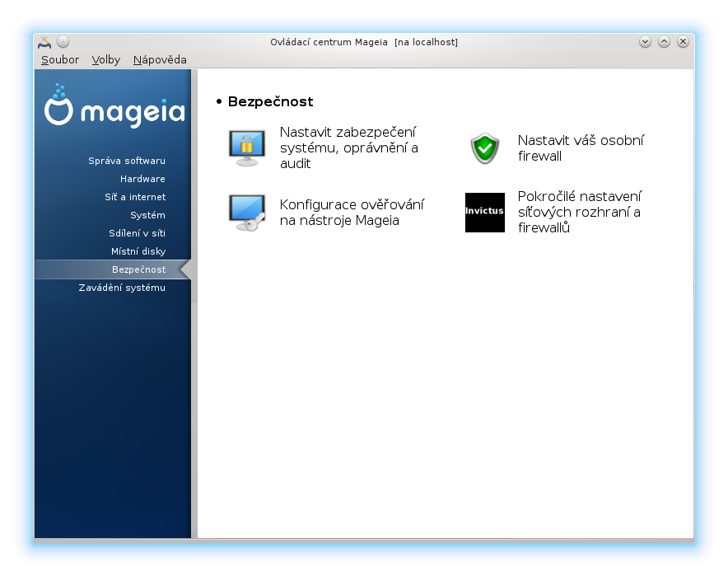Image resolution: width=728 pixels, height=576 pixels.
Task: Open the Soubor menu
Action: (60, 60)
